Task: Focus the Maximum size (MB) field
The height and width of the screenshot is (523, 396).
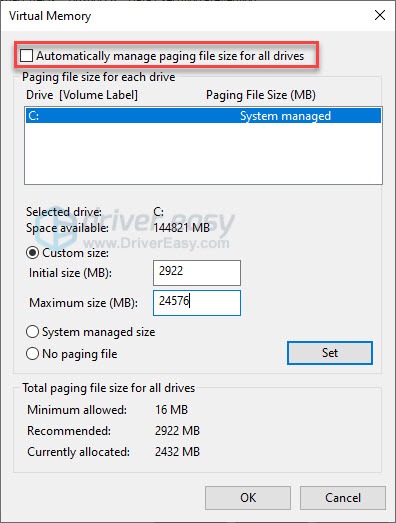Action: click(197, 303)
